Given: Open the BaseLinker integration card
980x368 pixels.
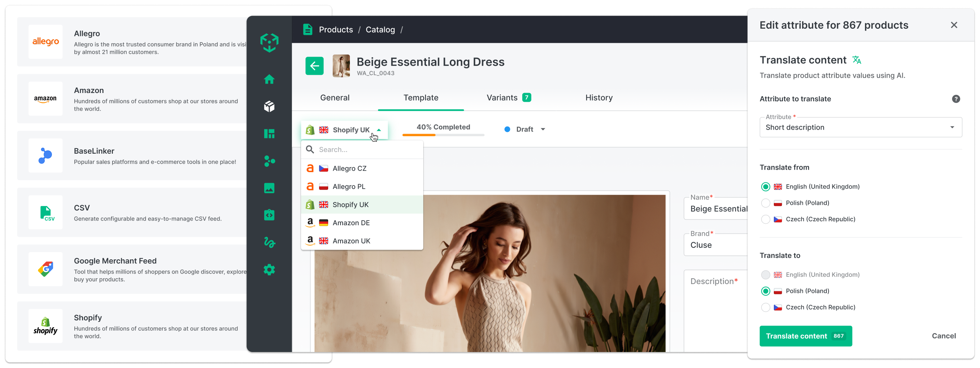Looking at the screenshot, I should [x=132, y=155].
